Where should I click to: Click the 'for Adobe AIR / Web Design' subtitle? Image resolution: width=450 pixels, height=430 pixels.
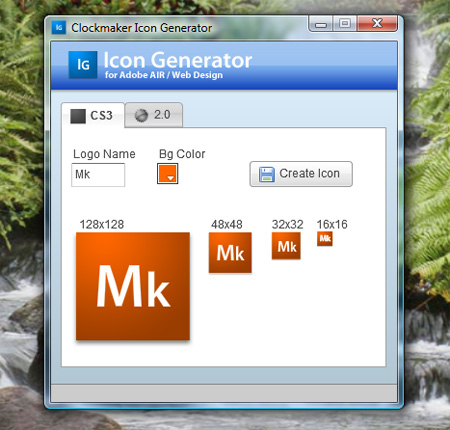pyautogui.click(x=164, y=75)
